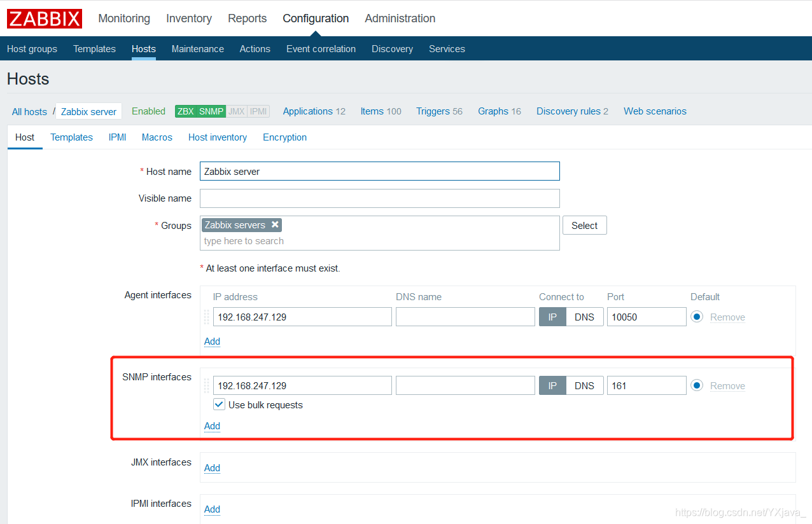This screenshot has width=812, height=524.
Task: Open the Discovery submenu
Action: tap(392, 49)
